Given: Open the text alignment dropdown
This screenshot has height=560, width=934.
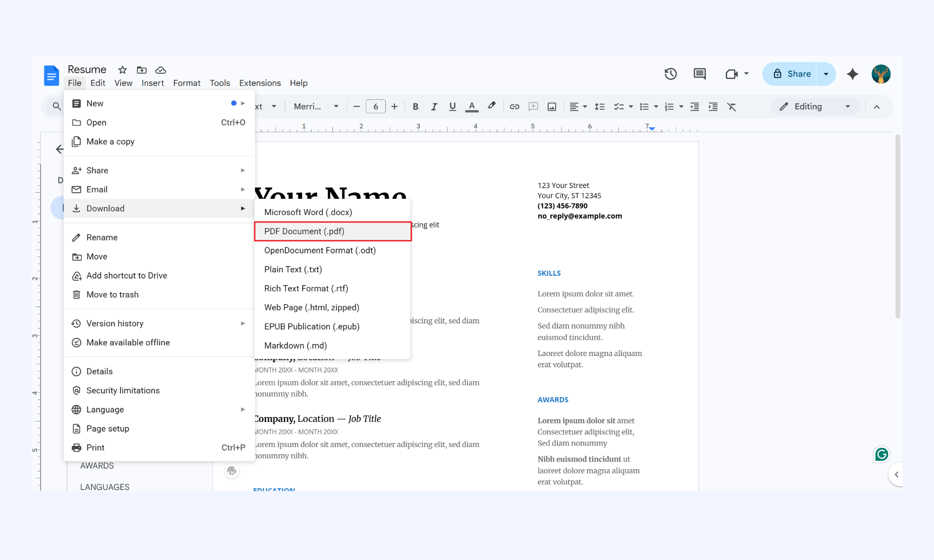Looking at the screenshot, I should (x=578, y=106).
